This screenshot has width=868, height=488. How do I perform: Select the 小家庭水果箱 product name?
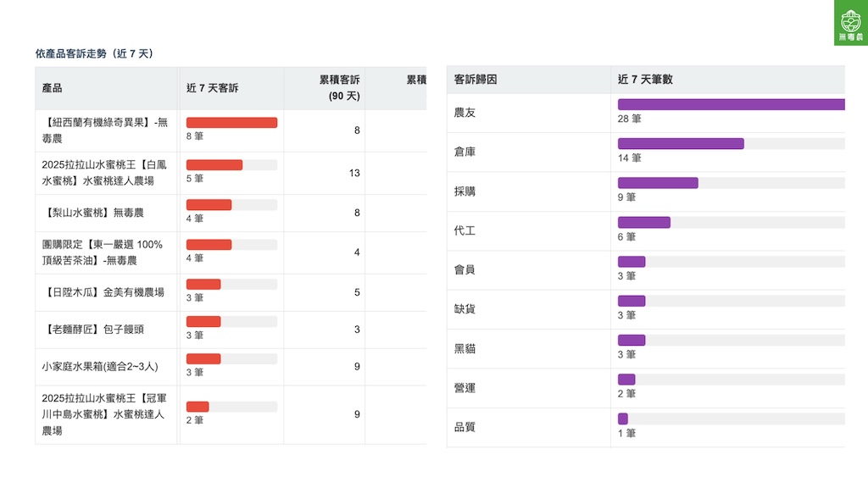click(100, 366)
